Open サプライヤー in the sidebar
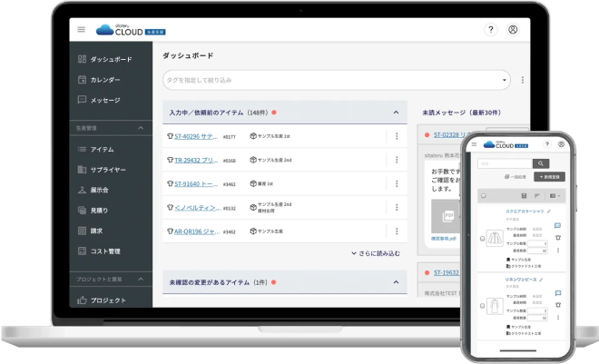 (x=102, y=170)
